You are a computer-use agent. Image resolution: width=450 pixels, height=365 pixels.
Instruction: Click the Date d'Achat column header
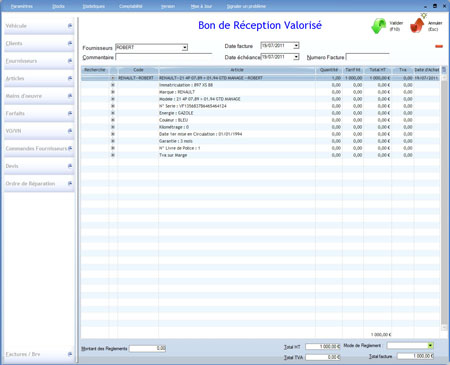[x=427, y=70]
